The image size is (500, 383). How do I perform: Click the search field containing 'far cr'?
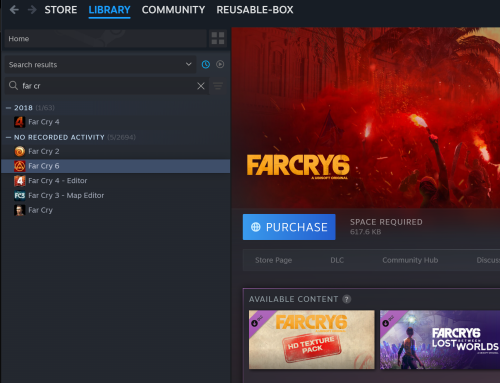pos(108,86)
